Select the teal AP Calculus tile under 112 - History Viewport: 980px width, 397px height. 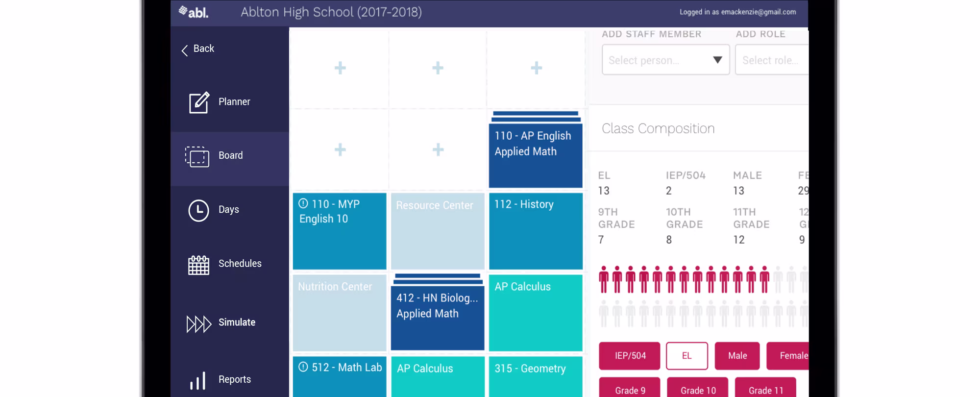pos(536,313)
